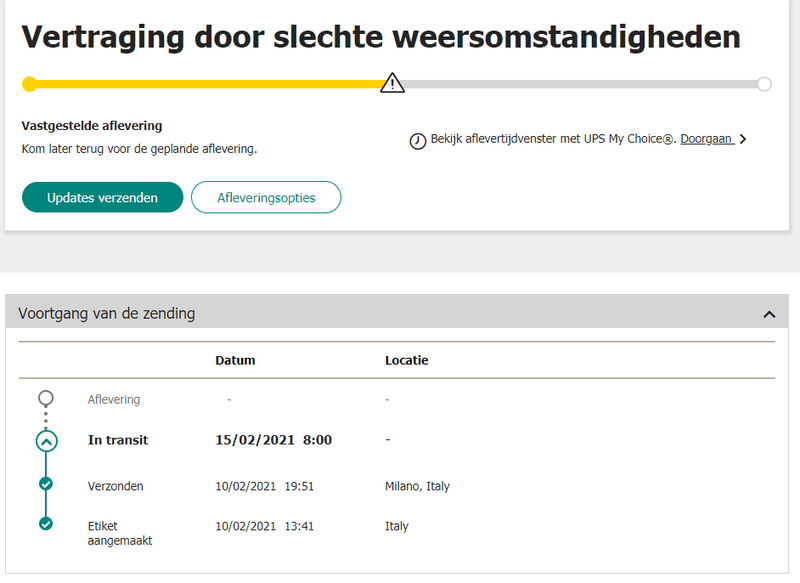Click the yellow start dot on progress bar
This screenshot has height=583, width=800.
pos(29,84)
